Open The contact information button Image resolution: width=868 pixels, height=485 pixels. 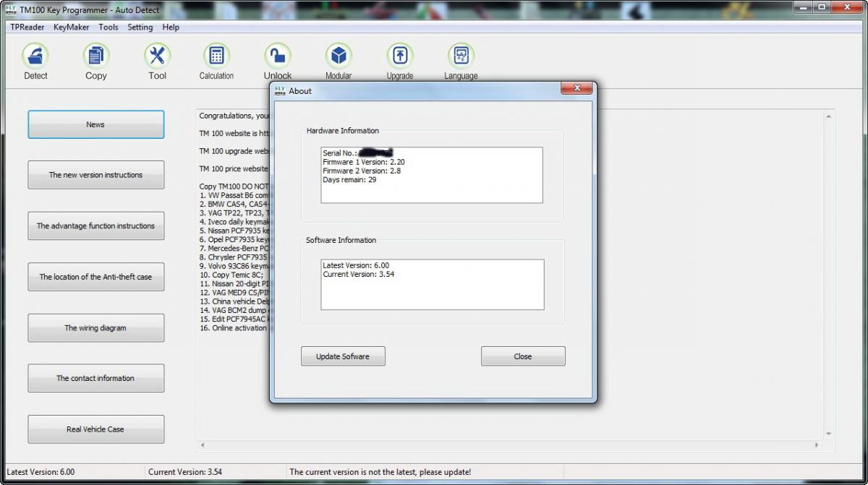(x=95, y=378)
